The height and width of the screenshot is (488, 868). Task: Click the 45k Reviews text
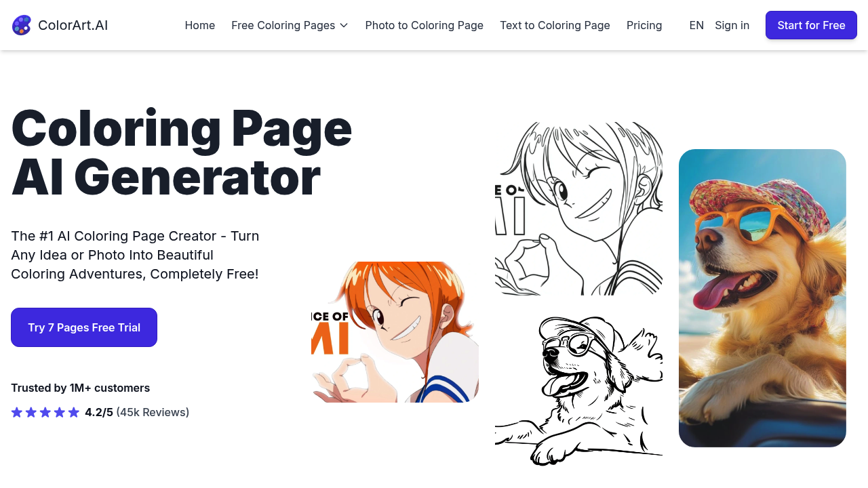point(153,412)
